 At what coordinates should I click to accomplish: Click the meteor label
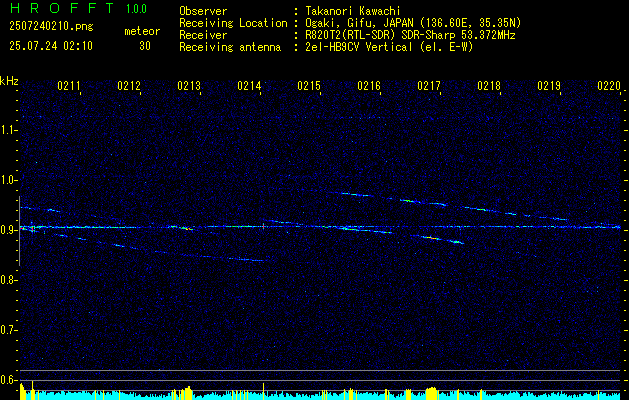tap(142, 31)
